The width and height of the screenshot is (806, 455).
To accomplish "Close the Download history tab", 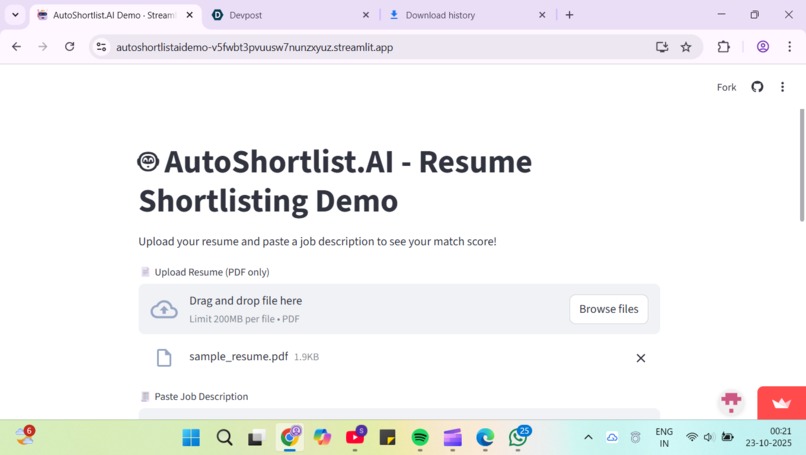I will point(542,15).
